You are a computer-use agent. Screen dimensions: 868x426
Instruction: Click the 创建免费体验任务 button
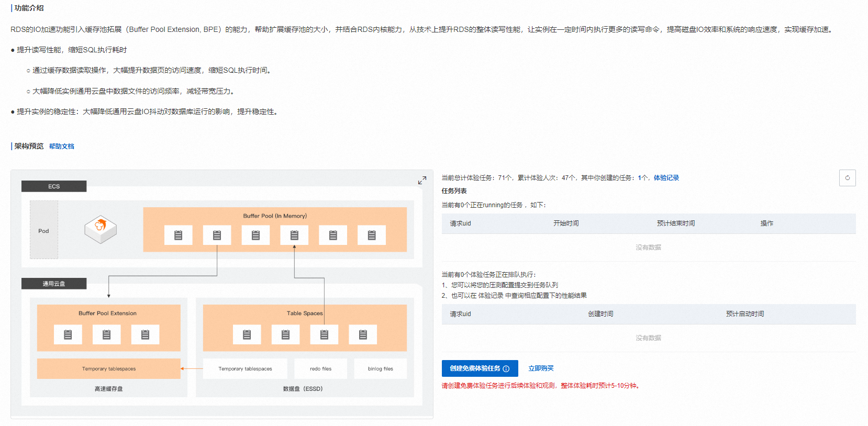click(480, 368)
